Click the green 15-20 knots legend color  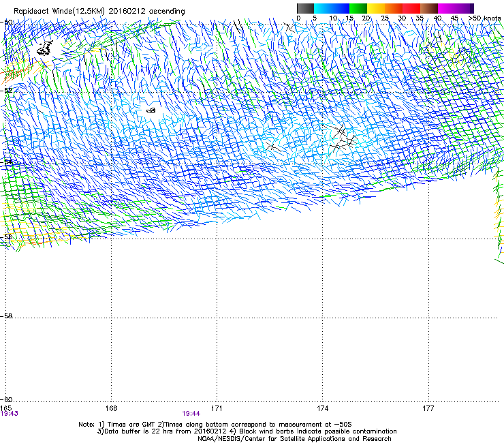point(358,8)
